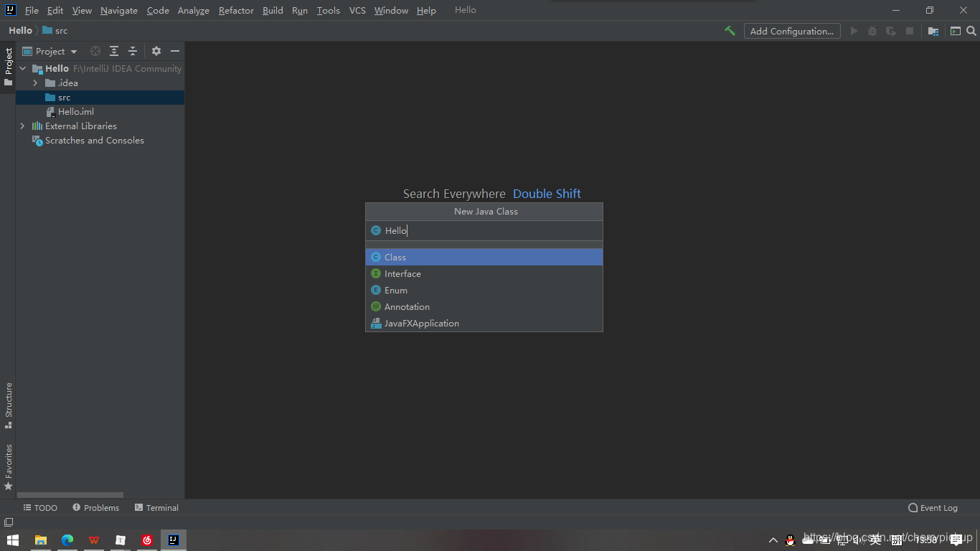Click the Stop square icon in toolbar
Viewport: 980px width, 551px height.
pos(910,31)
